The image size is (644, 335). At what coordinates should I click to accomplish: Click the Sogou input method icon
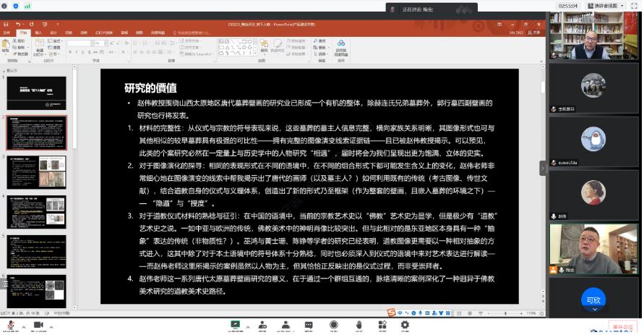pos(391,313)
